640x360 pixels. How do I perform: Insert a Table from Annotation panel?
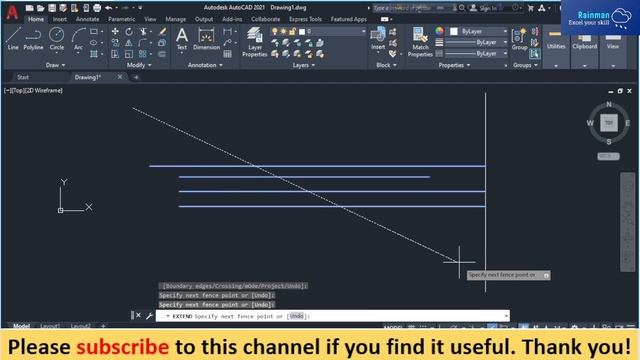pos(228,54)
